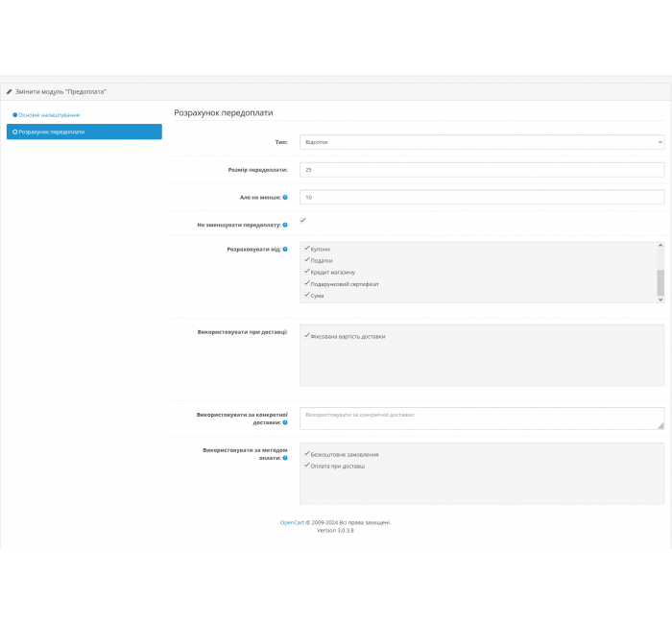Click the Використовувати за конкретної доставки text area

482,419
